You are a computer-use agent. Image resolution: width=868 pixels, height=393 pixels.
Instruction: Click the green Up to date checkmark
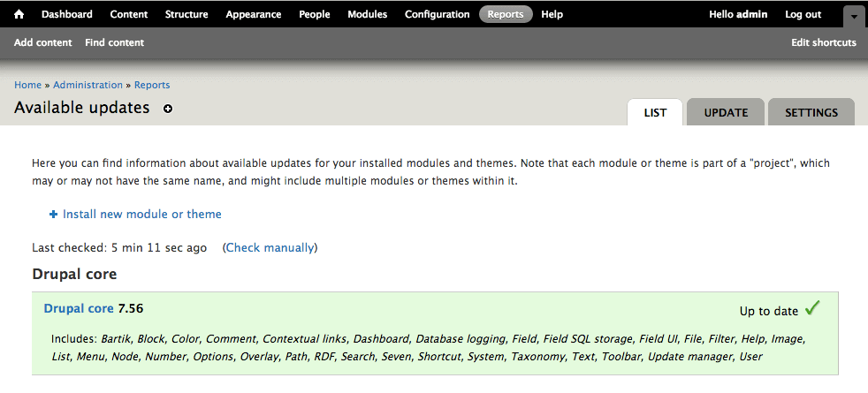tap(812, 307)
